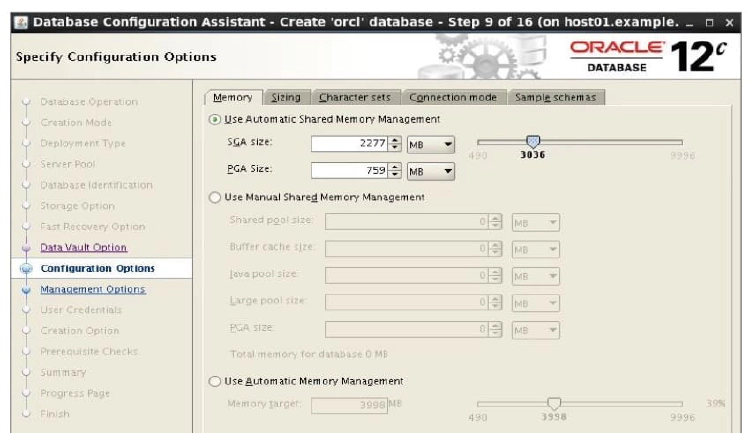Click the Finish step
750x433 pixels.
pos(55,414)
